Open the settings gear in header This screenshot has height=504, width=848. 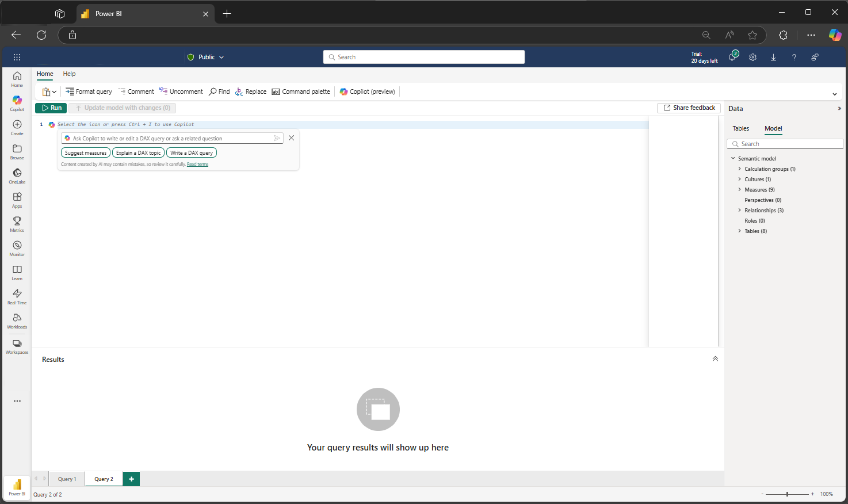tap(752, 57)
